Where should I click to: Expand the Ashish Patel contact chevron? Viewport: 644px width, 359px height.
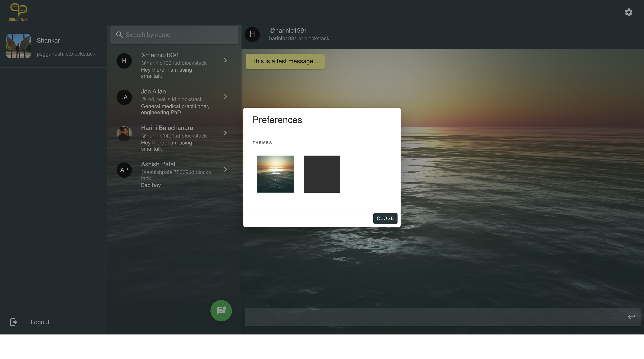pyautogui.click(x=225, y=169)
